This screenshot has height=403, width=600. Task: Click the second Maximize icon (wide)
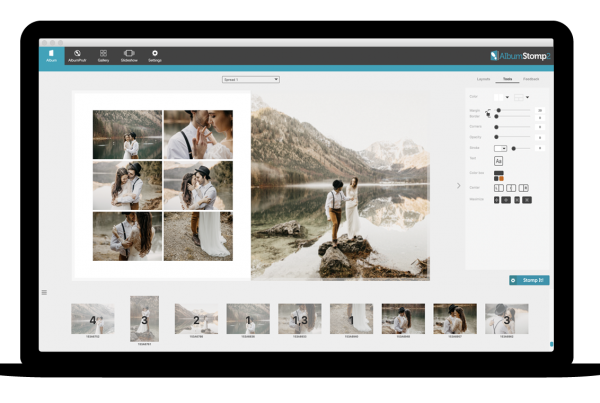pos(506,200)
